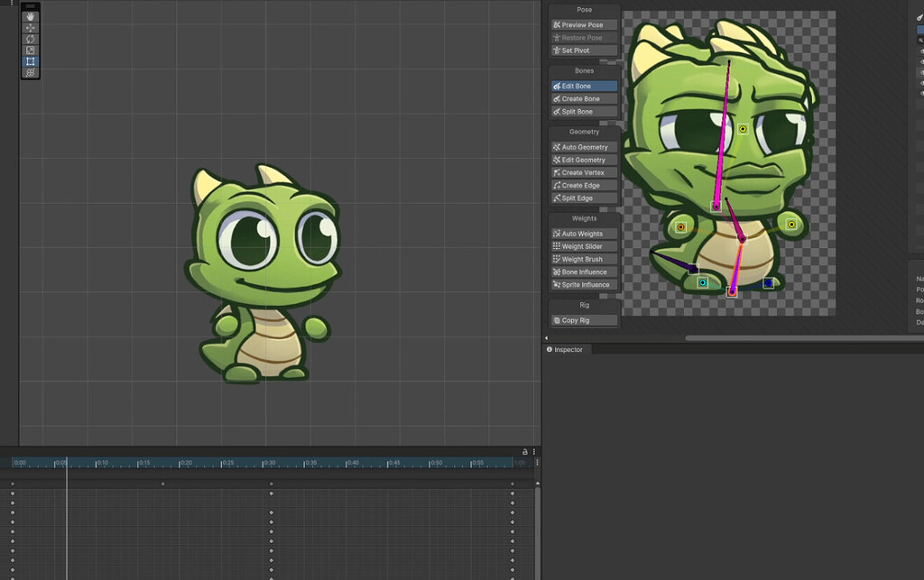924x580 pixels.
Task: Select the Scale tool icon
Action: (x=30, y=50)
